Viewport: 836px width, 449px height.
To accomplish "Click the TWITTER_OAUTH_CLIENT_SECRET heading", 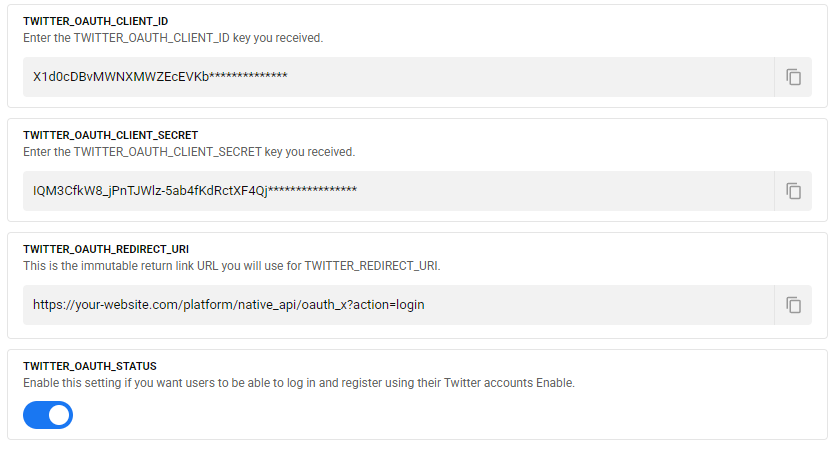I will (110, 135).
